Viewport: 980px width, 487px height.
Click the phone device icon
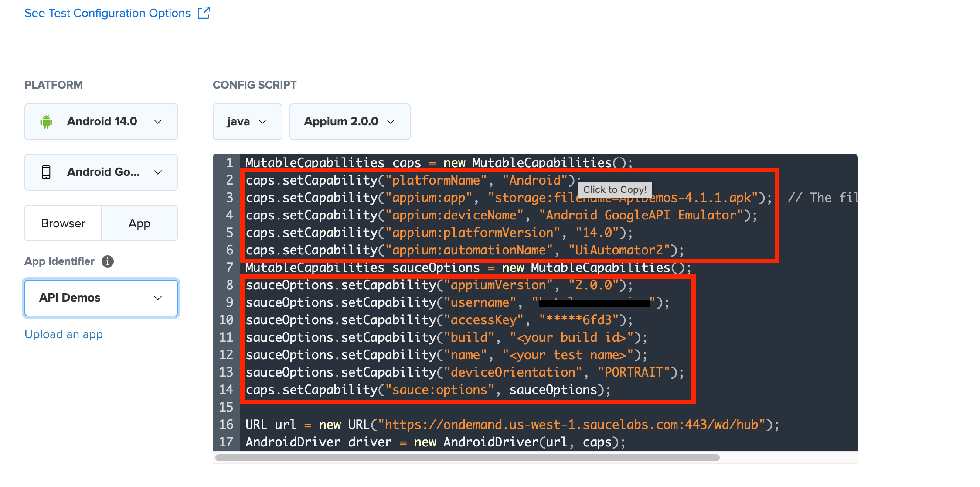click(x=46, y=172)
